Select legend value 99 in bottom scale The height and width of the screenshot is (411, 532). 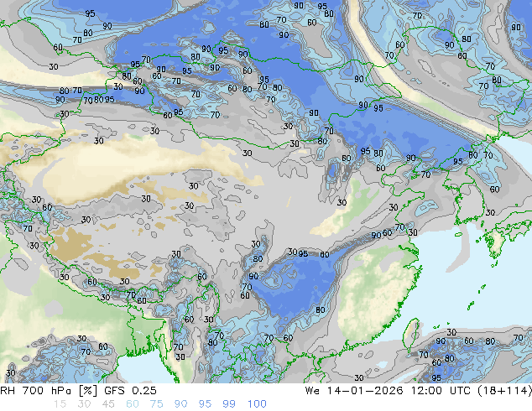point(229,404)
